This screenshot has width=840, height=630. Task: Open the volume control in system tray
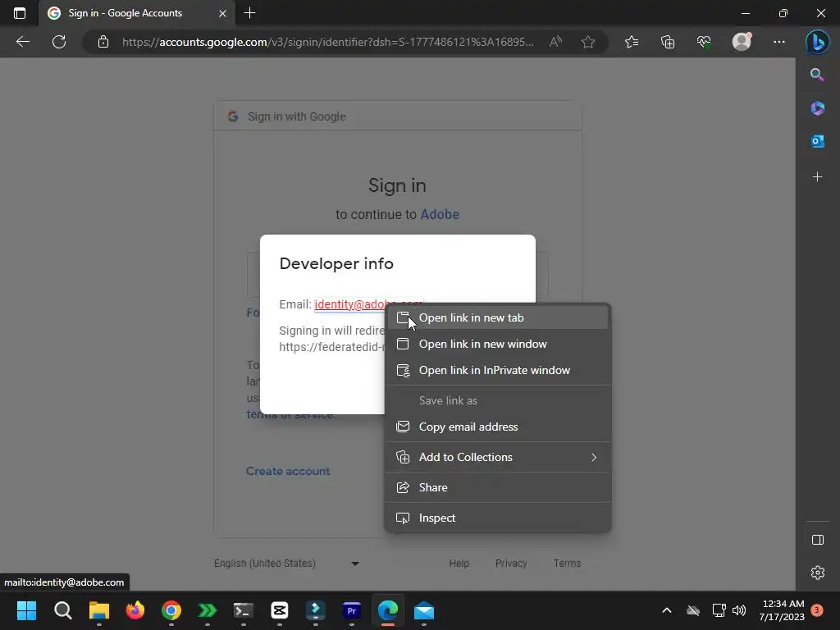point(739,610)
